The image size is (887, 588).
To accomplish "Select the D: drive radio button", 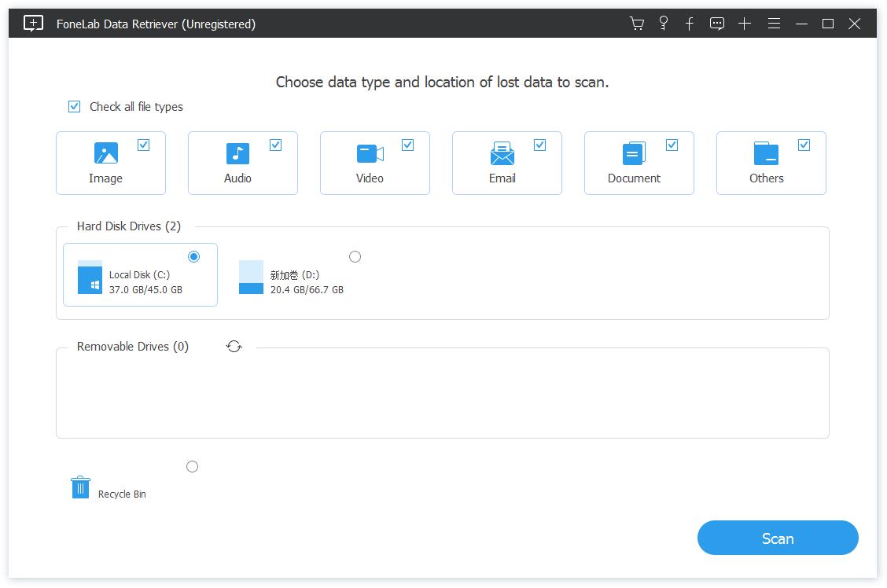I will click(x=355, y=257).
